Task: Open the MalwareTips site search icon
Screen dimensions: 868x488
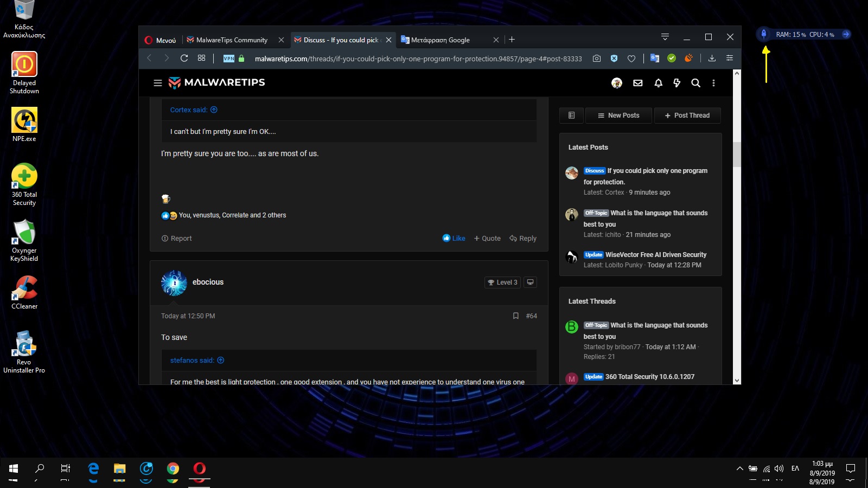Action: [695, 83]
